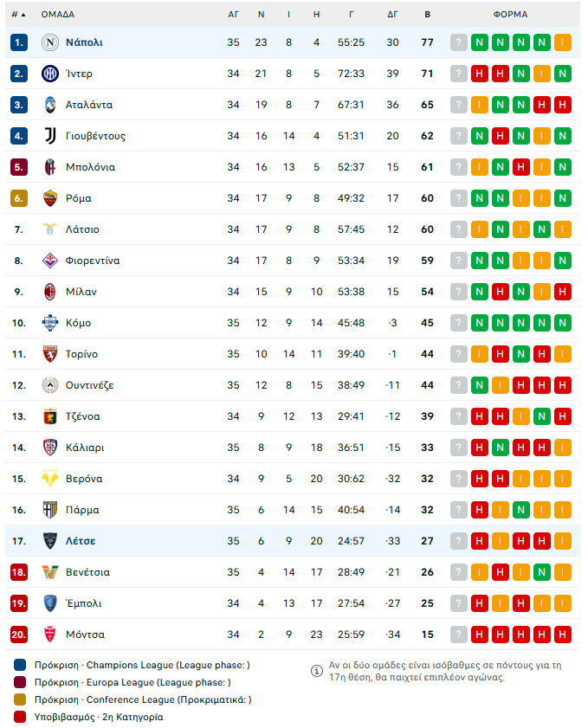Click the Inter club logo
The height and width of the screenshot is (728, 588).
(x=49, y=74)
